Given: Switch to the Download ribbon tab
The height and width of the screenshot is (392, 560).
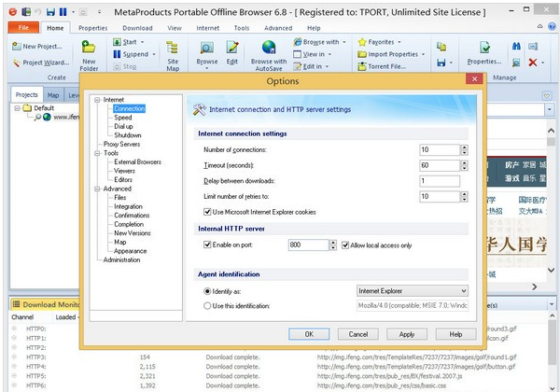Looking at the screenshot, I should pos(137,28).
